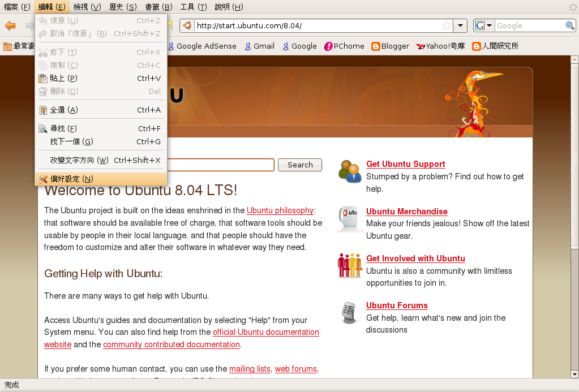This screenshot has width=579, height=392.
Task: Follow the community contributed documentation link
Action: (x=171, y=344)
